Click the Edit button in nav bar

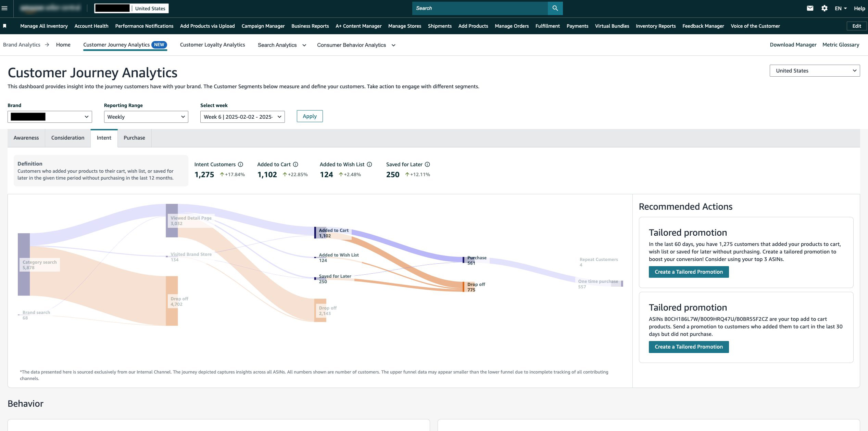click(x=857, y=26)
